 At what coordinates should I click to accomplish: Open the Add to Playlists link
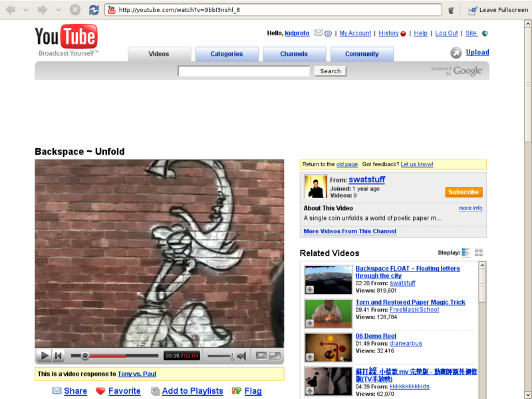click(192, 391)
